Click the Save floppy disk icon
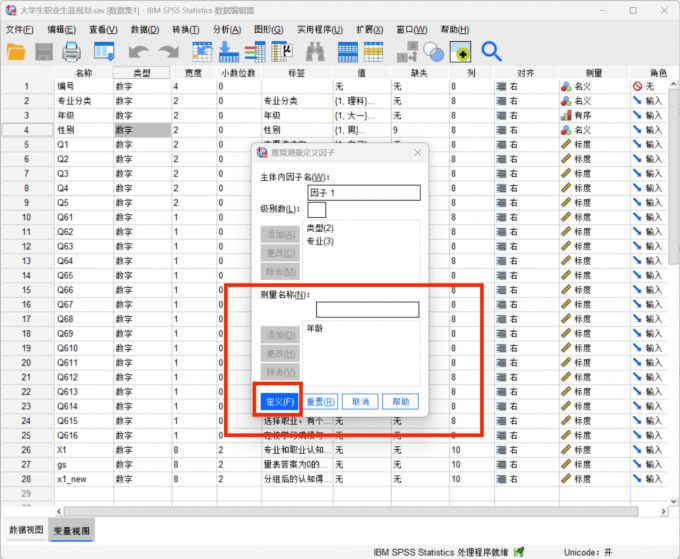Viewport: 680px width, 559px height. 44,51
